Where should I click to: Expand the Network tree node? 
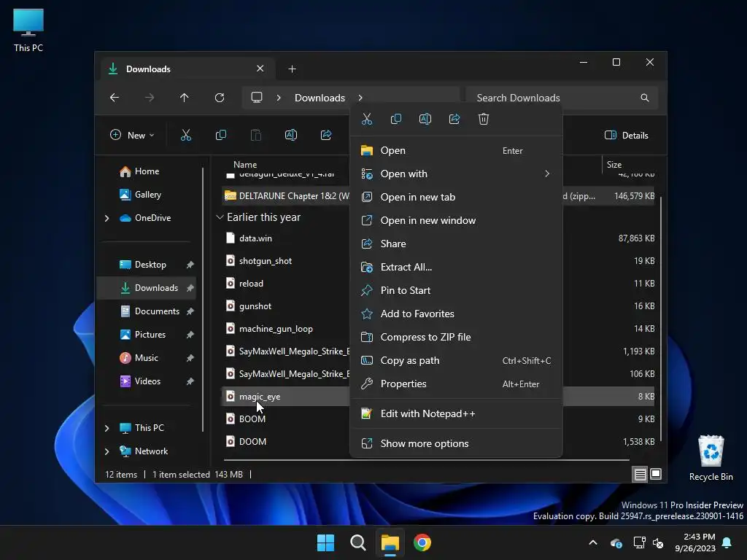[107, 451]
